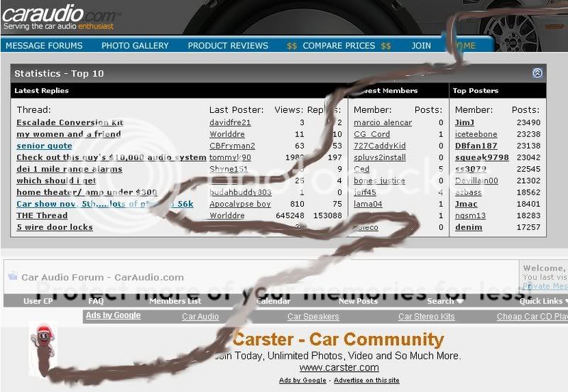
Task: Open the Quick Links dropdown
Action: point(543,301)
